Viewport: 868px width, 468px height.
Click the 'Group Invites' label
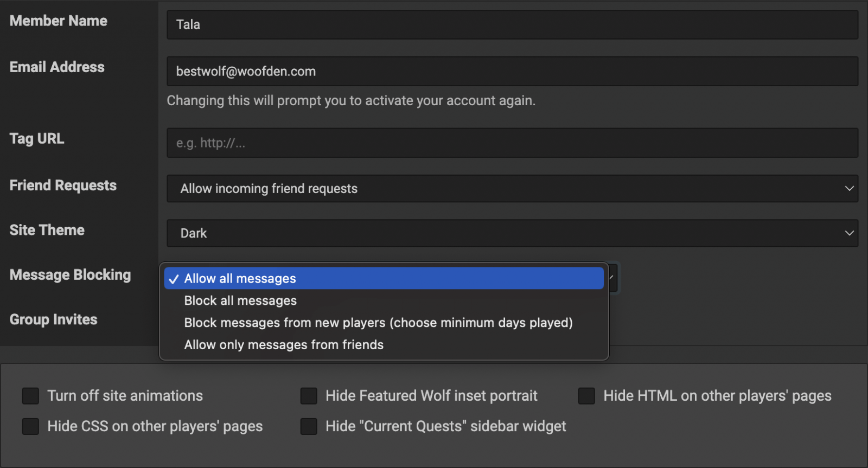(x=53, y=319)
